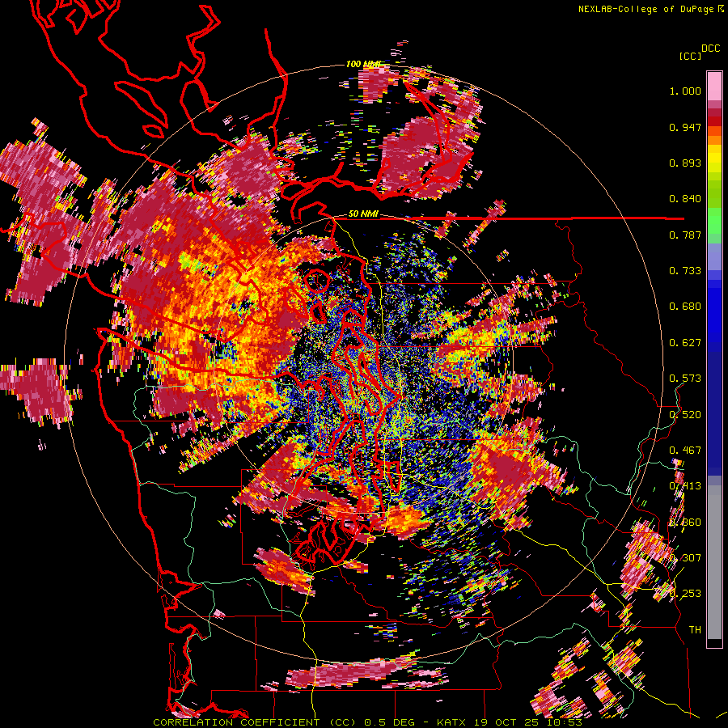This screenshot has width=728, height=728.
Task: Select the 0.520 scale value
Action: 685,415
